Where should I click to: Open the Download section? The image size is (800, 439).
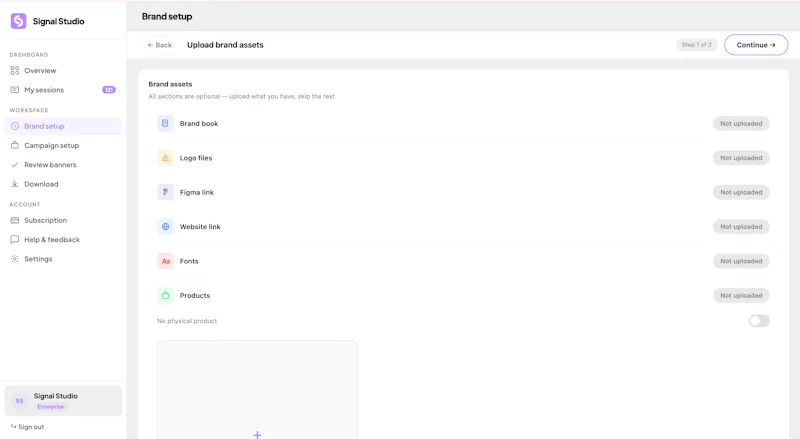tap(63, 184)
